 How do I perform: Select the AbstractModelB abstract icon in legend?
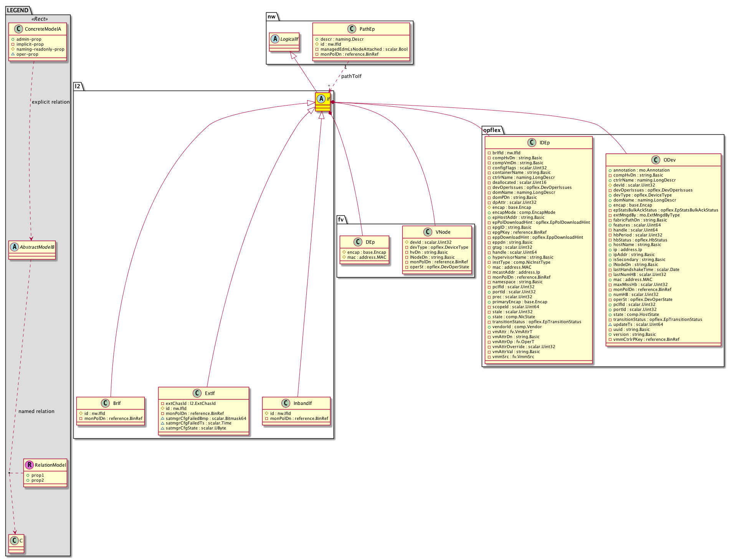pos(14,247)
